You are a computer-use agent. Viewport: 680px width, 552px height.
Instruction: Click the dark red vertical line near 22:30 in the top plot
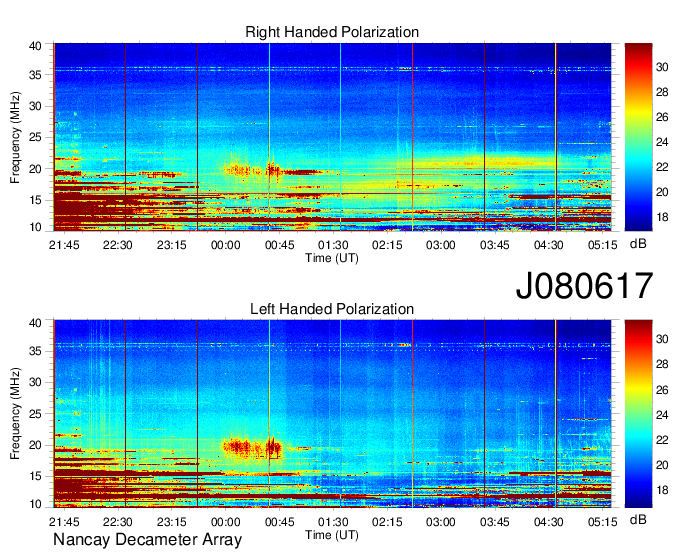pos(125,137)
